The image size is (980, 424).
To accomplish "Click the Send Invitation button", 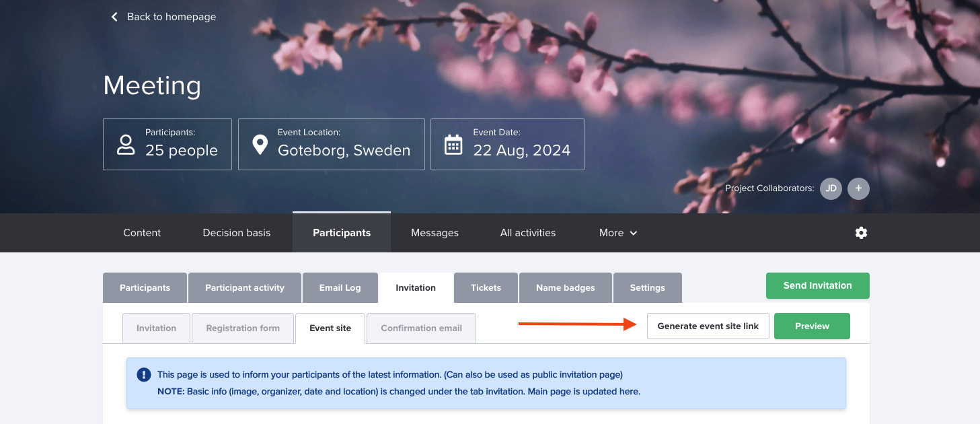I will coord(817,285).
